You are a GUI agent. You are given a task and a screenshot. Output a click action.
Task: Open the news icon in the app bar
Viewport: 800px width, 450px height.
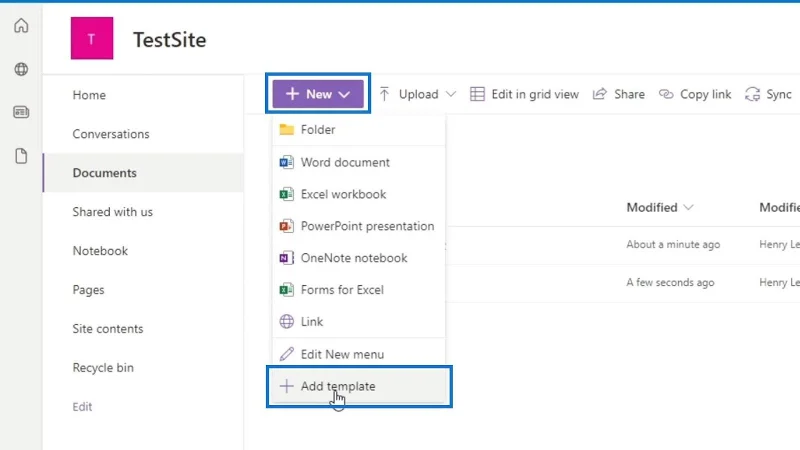(x=21, y=112)
